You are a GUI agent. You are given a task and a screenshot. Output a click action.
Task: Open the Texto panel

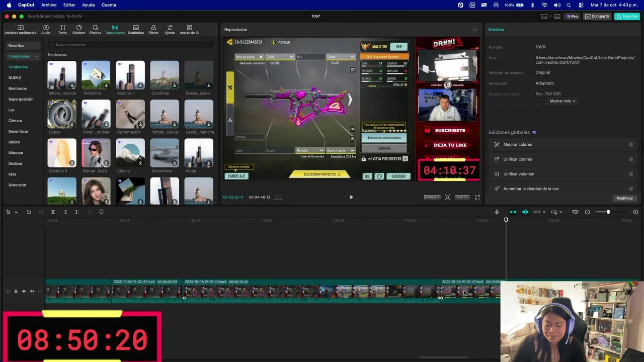[62, 30]
